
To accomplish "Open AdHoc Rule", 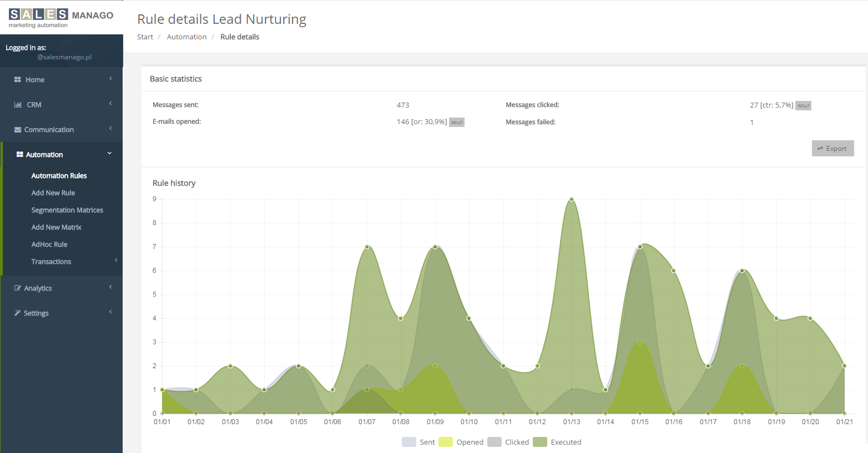I will coord(49,245).
